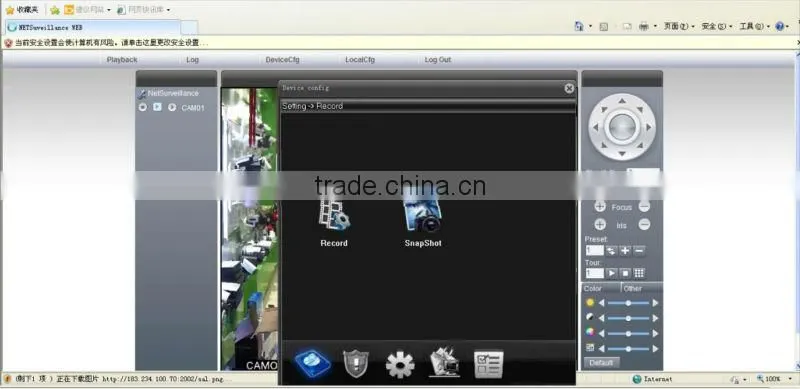Open the System gear icon in bottom bar
The height and width of the screenshot is (389, 800).
point(400,364)
